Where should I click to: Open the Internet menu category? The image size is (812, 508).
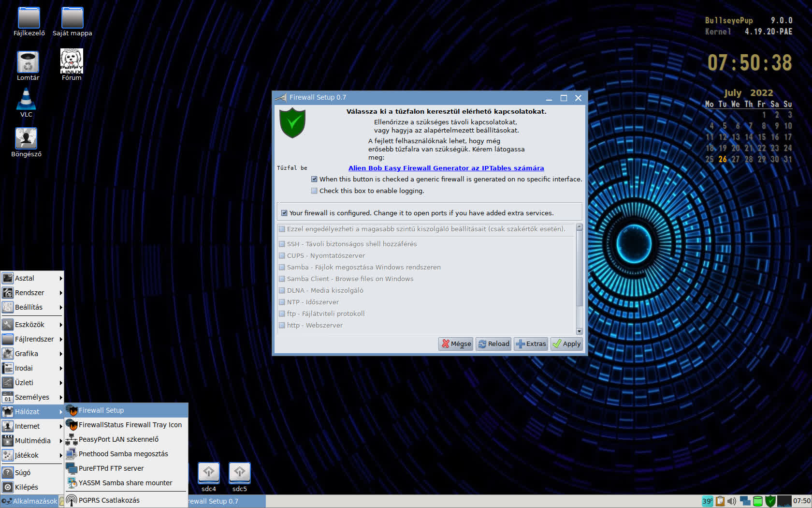coord(32,426)
